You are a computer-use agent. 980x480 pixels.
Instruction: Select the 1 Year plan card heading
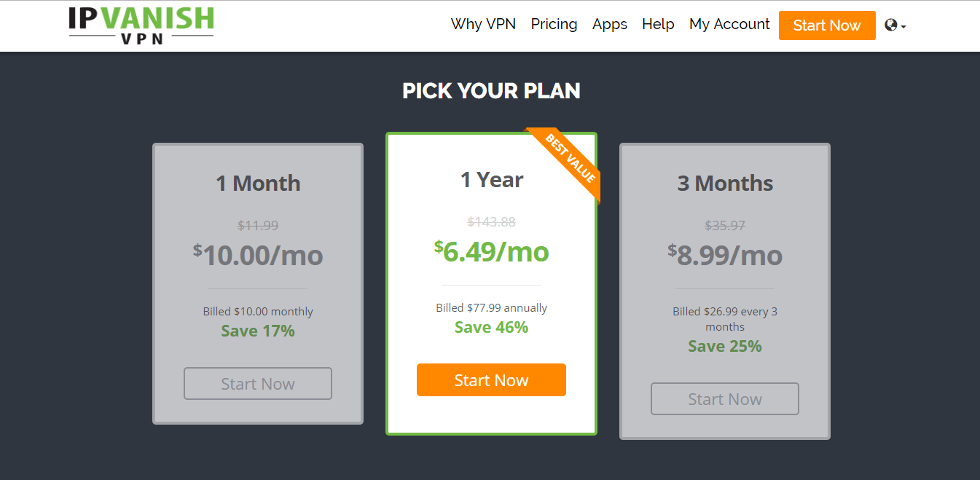coord(492,179)
